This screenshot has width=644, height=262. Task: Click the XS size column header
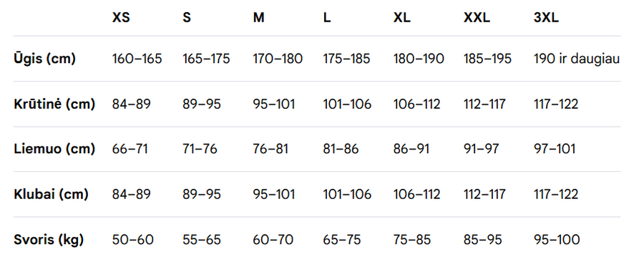tap(121, 18)
